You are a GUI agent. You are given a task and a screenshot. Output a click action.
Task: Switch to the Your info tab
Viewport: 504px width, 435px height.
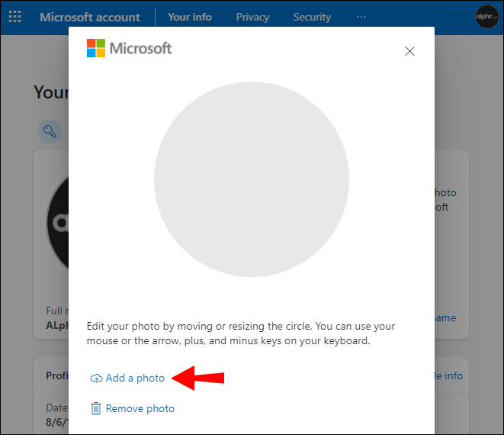[190, 17]
